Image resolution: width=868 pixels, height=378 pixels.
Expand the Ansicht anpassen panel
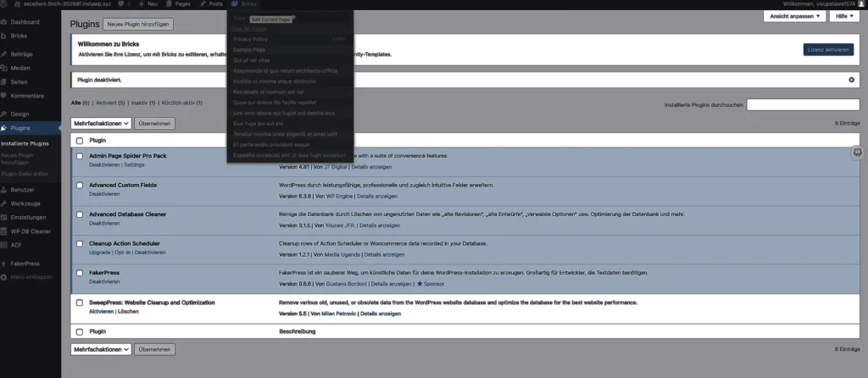pos(795,17)
